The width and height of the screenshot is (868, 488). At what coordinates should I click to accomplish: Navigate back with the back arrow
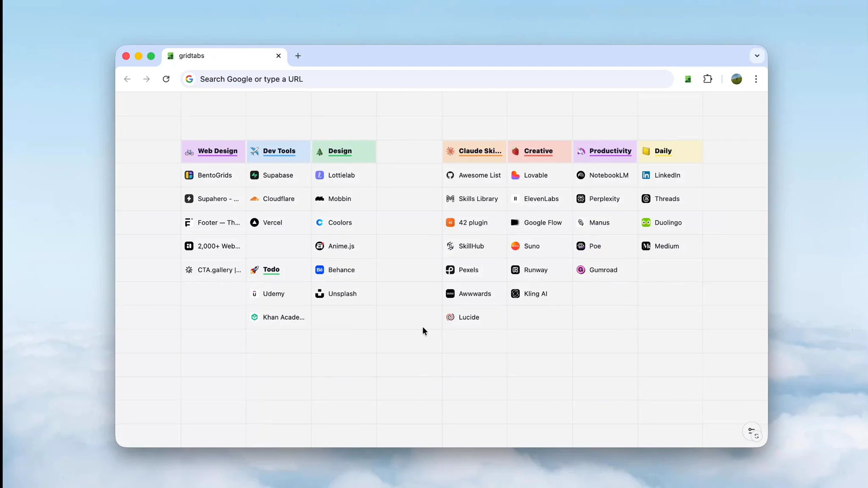pos(127,79)
